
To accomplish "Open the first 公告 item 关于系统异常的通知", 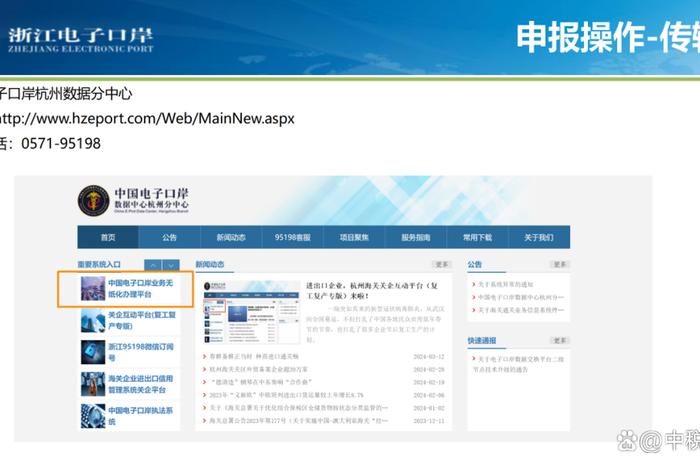I will pos(505,284).
